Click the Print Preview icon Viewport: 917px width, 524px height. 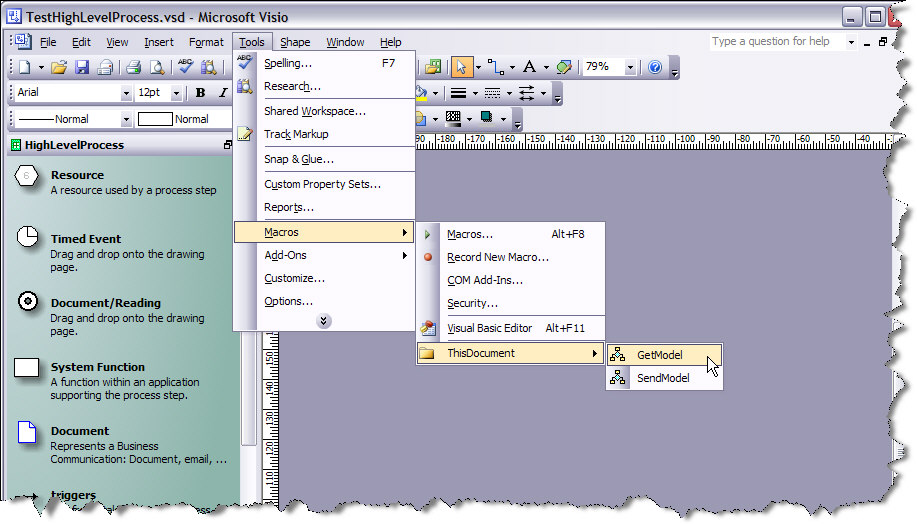(156, 68)
